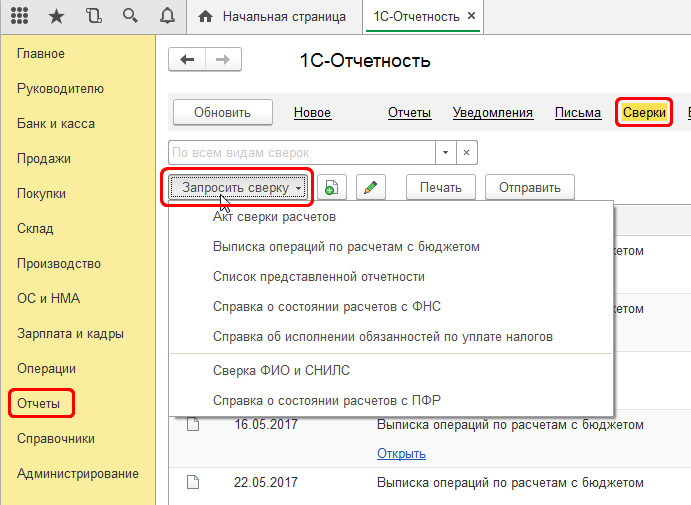
Task: Open Покупки section in sidebar
Action: tap(41, 194)
